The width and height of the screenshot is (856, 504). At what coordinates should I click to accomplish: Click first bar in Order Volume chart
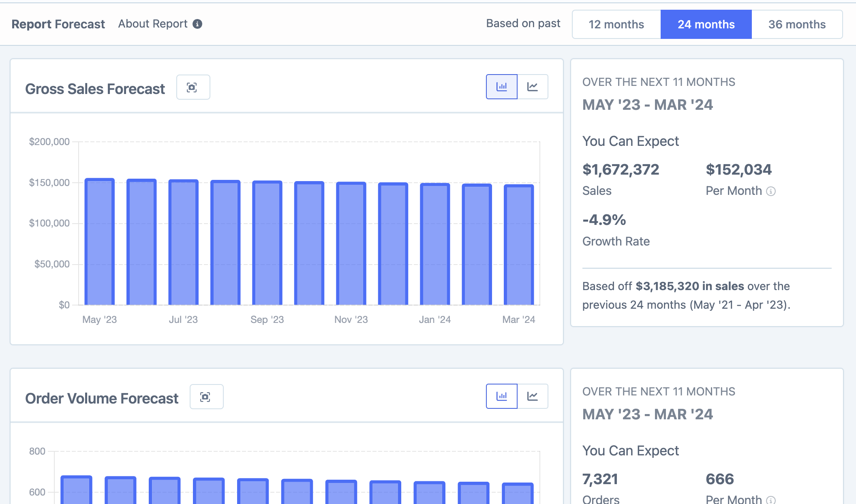point(76,490)
